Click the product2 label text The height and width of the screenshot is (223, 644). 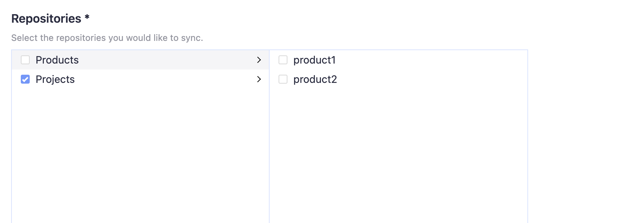315,79
